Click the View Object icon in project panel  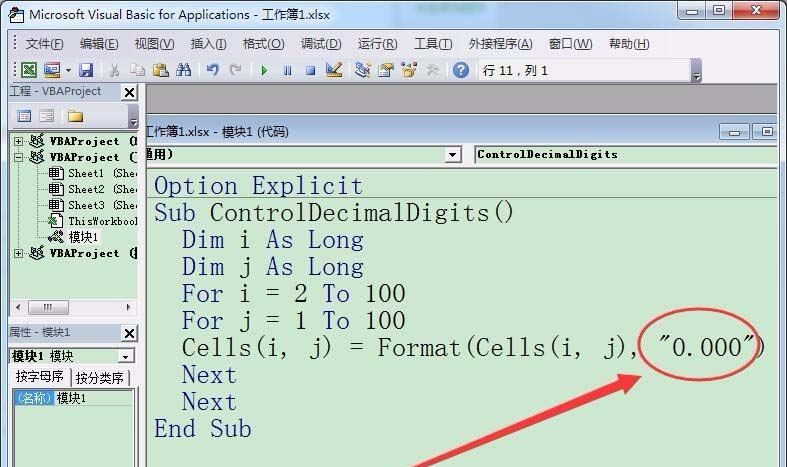[46, 116]
